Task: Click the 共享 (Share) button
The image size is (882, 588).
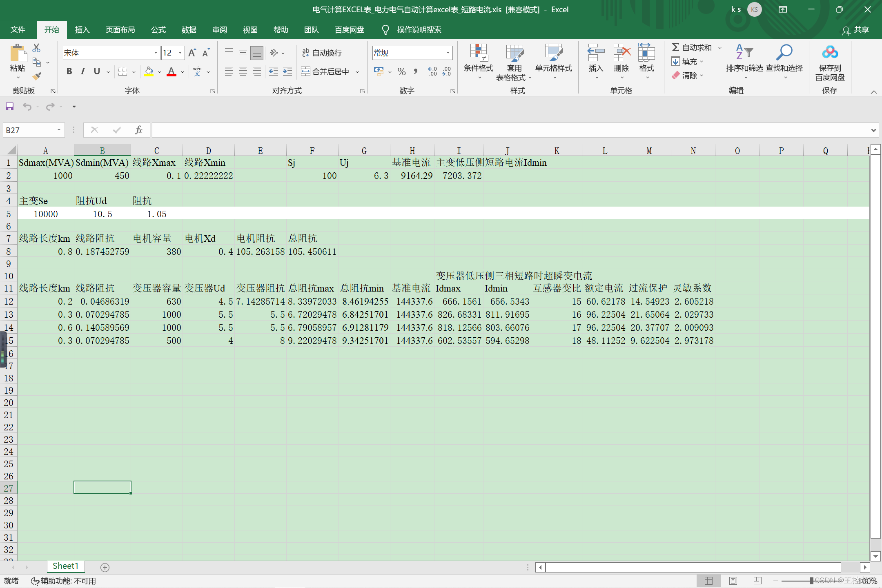Action: [x=856, y=30]
